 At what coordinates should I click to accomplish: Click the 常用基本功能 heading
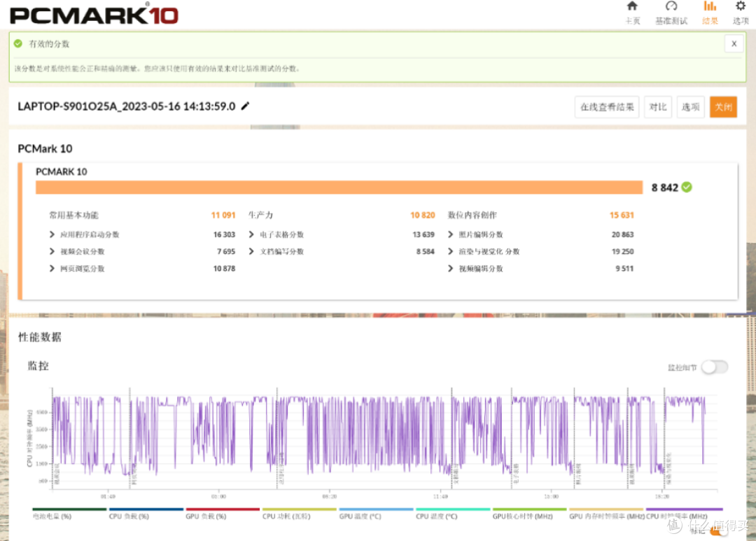click(x=73, y=215)
